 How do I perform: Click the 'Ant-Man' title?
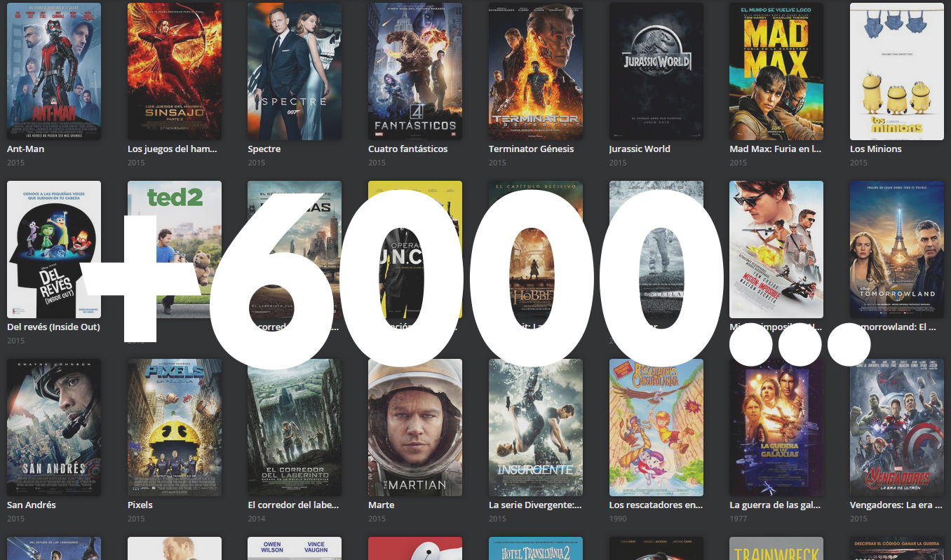point(26,149)
